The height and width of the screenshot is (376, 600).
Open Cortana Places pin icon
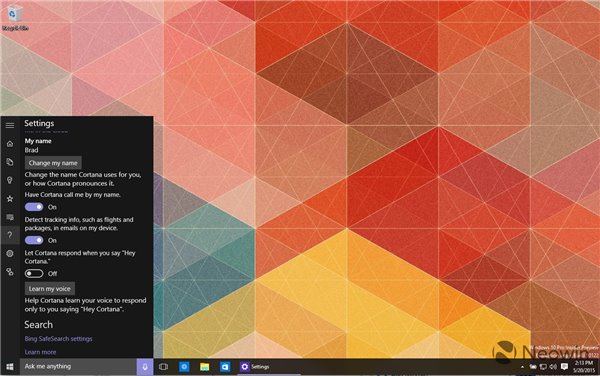point(10,180)
